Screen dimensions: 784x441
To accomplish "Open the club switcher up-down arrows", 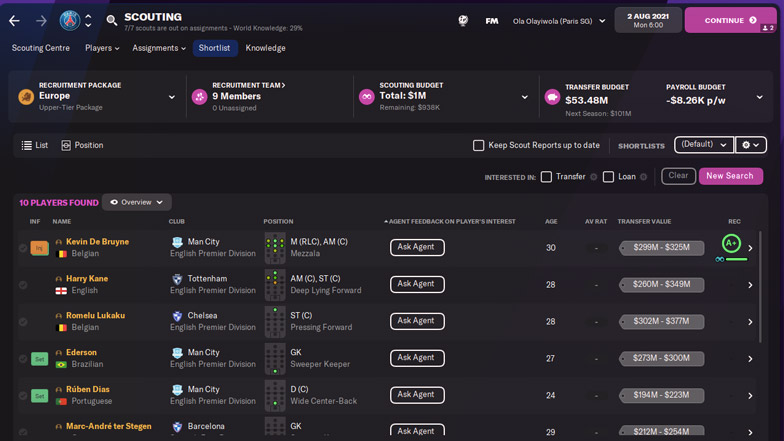I will click(88, 20).
